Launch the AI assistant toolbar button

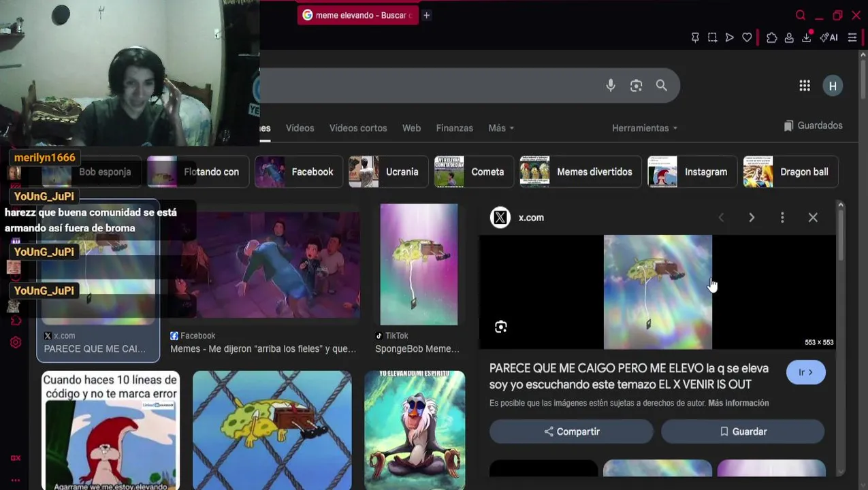[829, 37]
